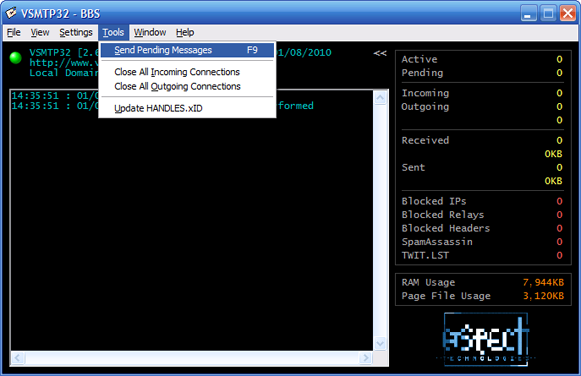
Task: Click the Local Domain header text
Action: click(x=64, y=73)
